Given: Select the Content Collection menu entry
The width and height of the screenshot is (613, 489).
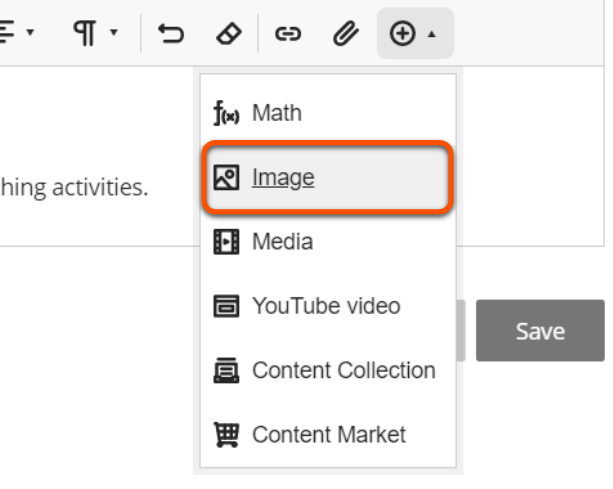Looking at the screenshot, I should [x=343, y=370].
